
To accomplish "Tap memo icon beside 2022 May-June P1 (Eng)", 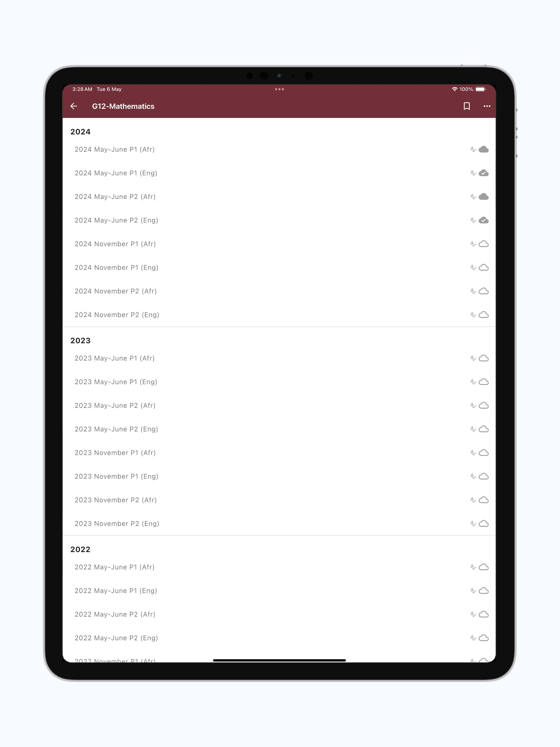I will [473, 591].
